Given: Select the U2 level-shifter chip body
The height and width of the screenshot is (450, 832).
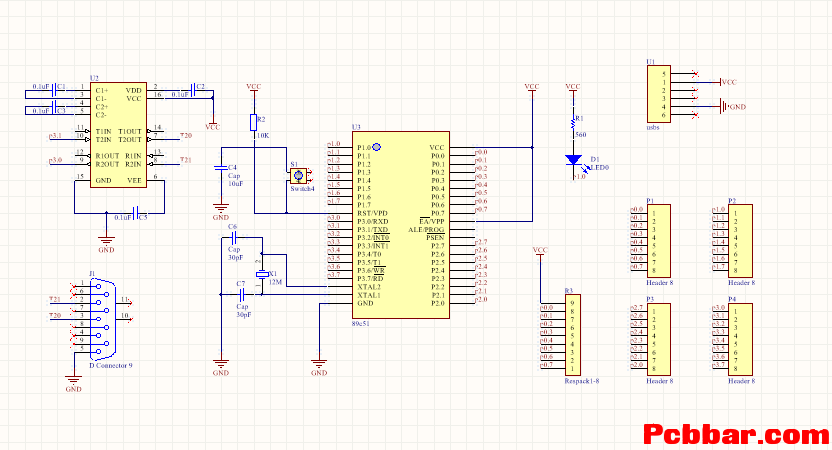Looking at the screenshot, I should (118, 135).
